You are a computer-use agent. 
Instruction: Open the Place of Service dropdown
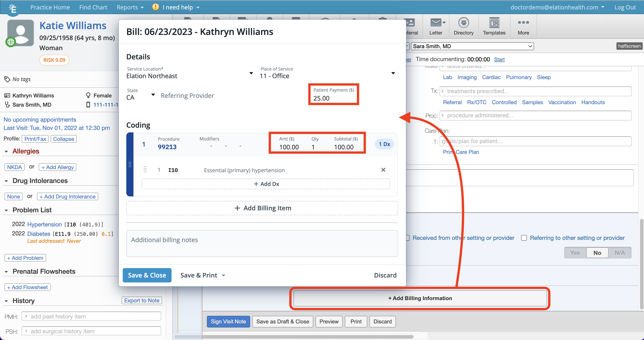393,73
